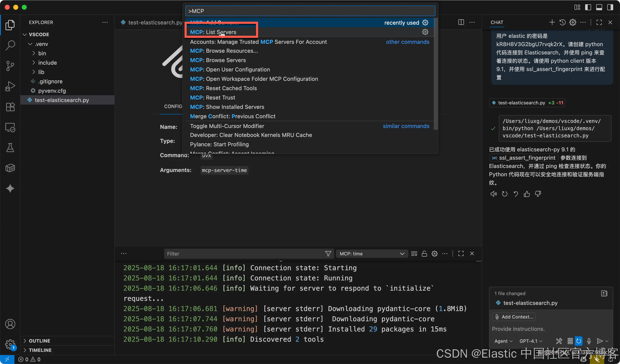
Task: Open test-elasticsearch.py in 1 file changed list
Action: click(530, 303)
